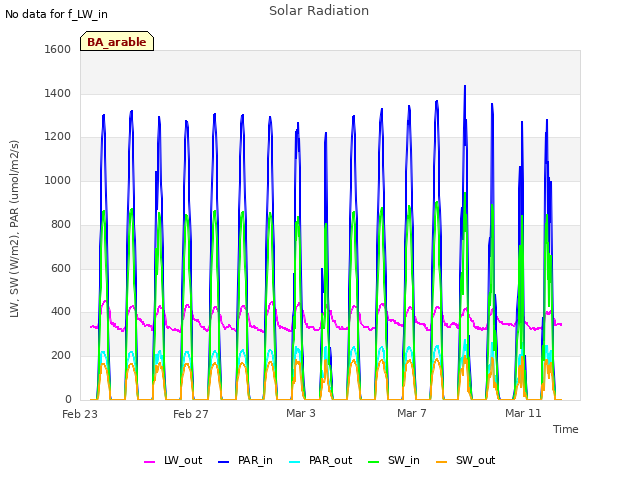Click the Time x-axis label
Screen dimensions: 640x480
[566, 429]
